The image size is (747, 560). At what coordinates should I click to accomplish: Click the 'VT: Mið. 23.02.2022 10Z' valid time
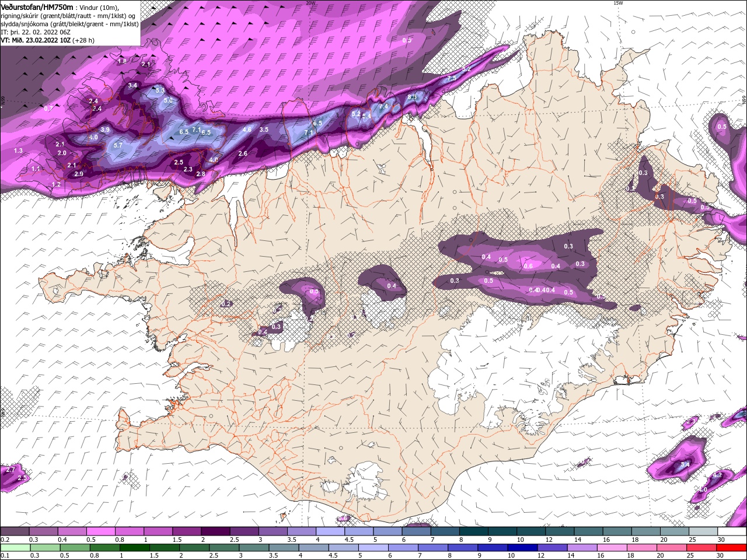36,40
